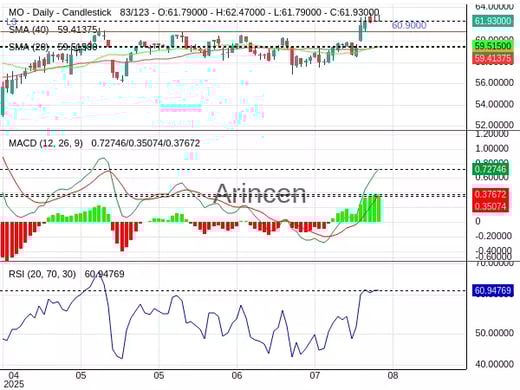Click the 50.00000 RSI axis label
520x390 pixels.
[x=494, y=333]
